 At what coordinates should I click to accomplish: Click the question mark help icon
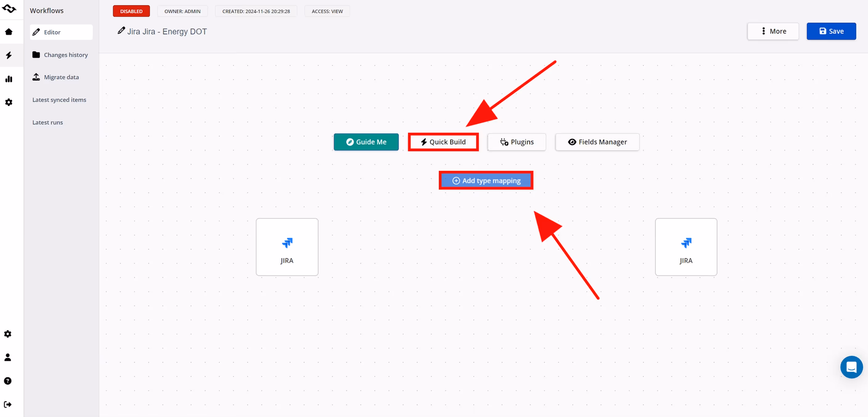pos(8,381)
